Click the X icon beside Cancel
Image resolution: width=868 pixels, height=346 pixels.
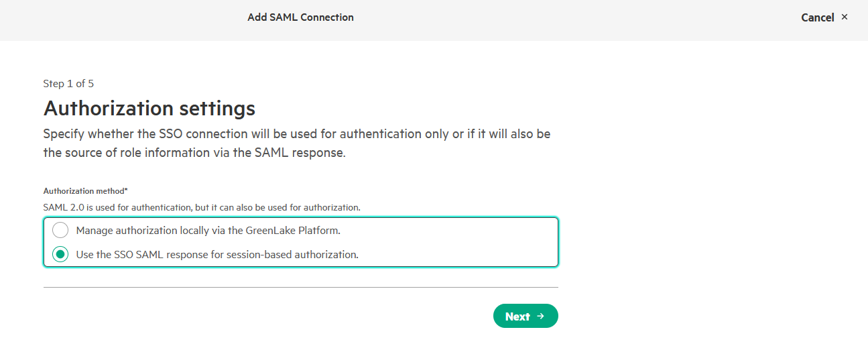point(845,17)
